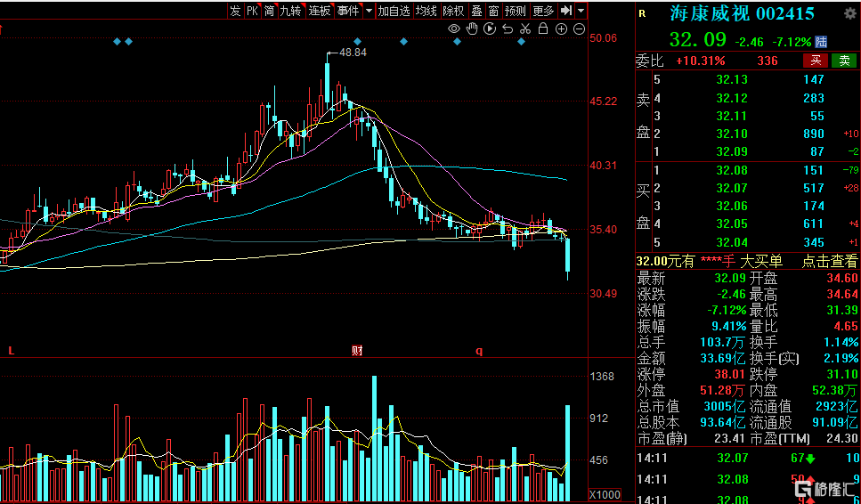Click the undo arrow icon
This screenshot has height=504, width=861.
[508, 29]
